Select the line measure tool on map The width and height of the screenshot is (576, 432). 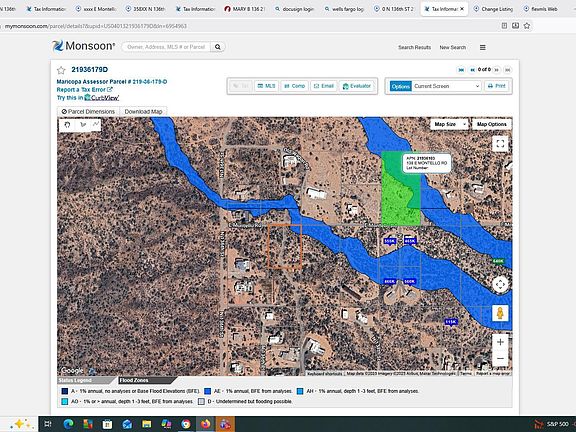pyautogui.click(x=96, y=124)
